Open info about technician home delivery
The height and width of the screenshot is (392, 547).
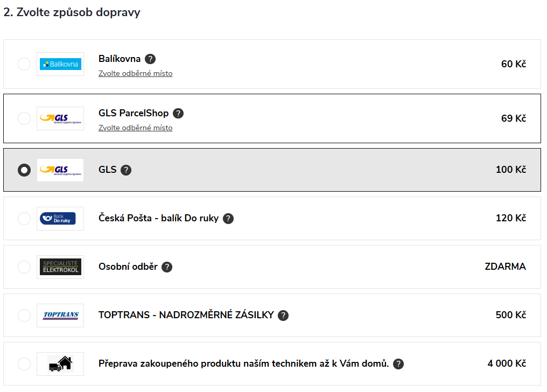point(398,364)
